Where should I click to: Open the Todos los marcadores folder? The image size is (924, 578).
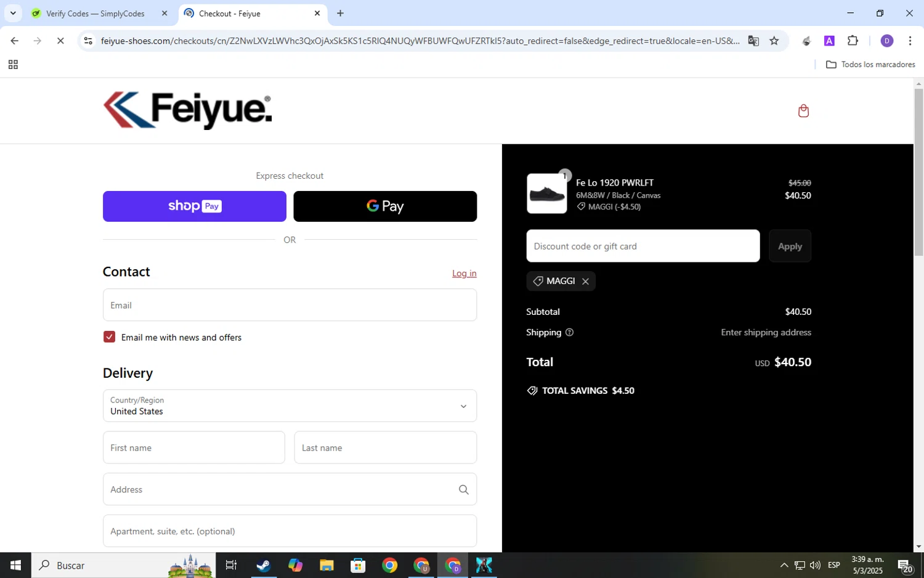tap(870, 65)
